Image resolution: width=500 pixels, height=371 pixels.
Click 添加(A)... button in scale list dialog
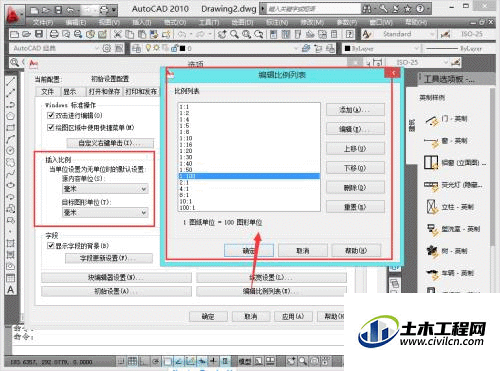(x=355, y=110)
